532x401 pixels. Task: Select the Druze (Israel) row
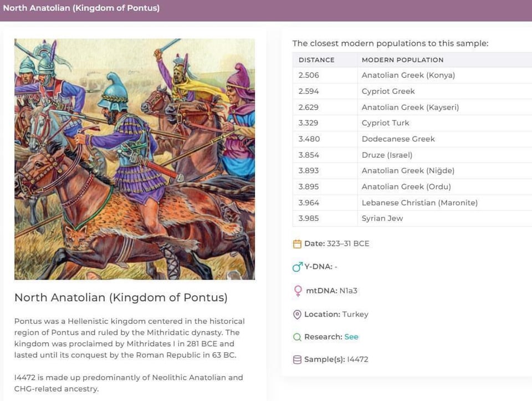pos(387,155)
